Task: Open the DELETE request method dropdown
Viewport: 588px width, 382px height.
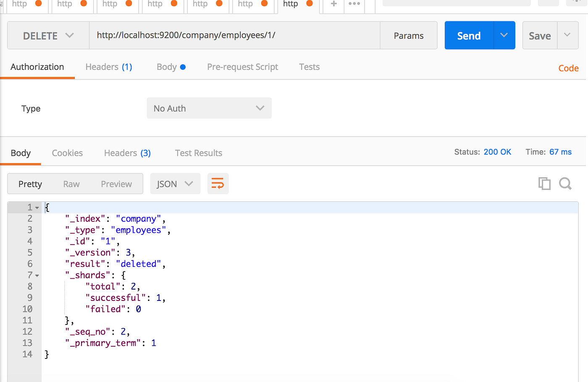Action: click(x=47, y=35)
